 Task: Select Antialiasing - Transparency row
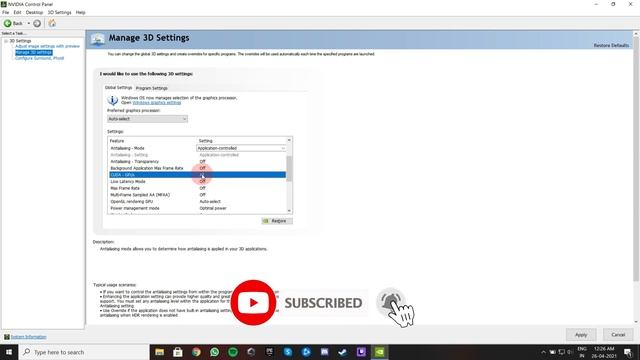(198, 162)
